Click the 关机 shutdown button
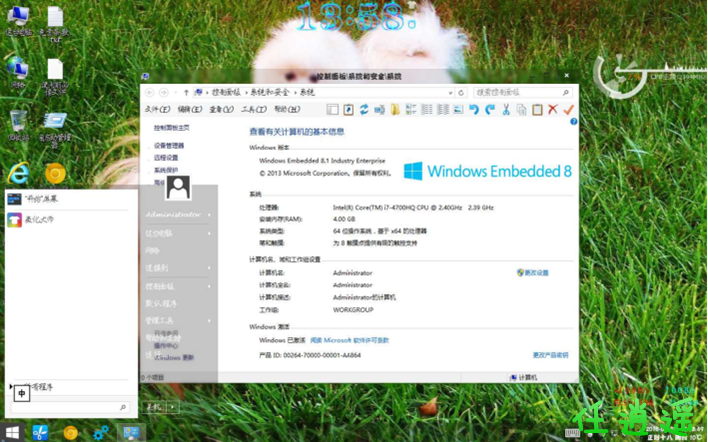The image size is (708, 442). (155, 407)
